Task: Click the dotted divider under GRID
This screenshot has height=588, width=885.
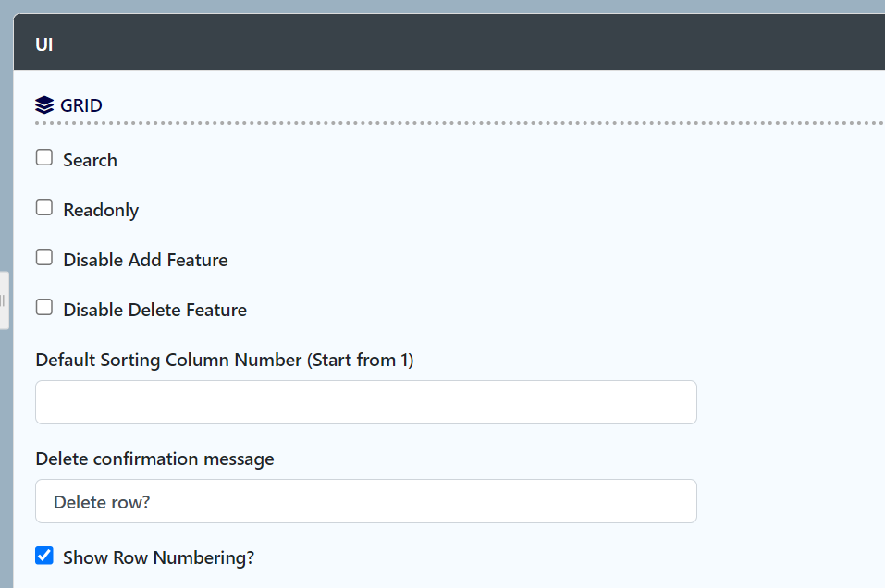Action: [x=460, y=122]
